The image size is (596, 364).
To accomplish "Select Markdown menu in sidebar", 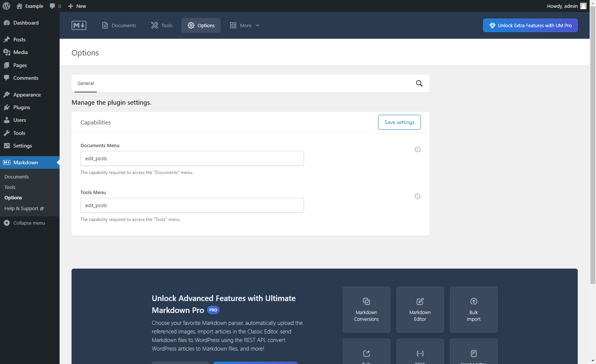I will (30, 162).
